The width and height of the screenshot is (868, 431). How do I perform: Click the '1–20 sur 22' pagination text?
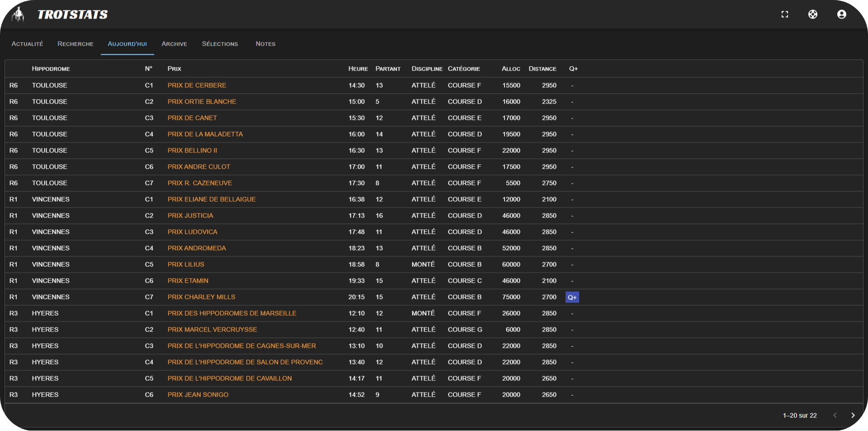click(800, 416)
